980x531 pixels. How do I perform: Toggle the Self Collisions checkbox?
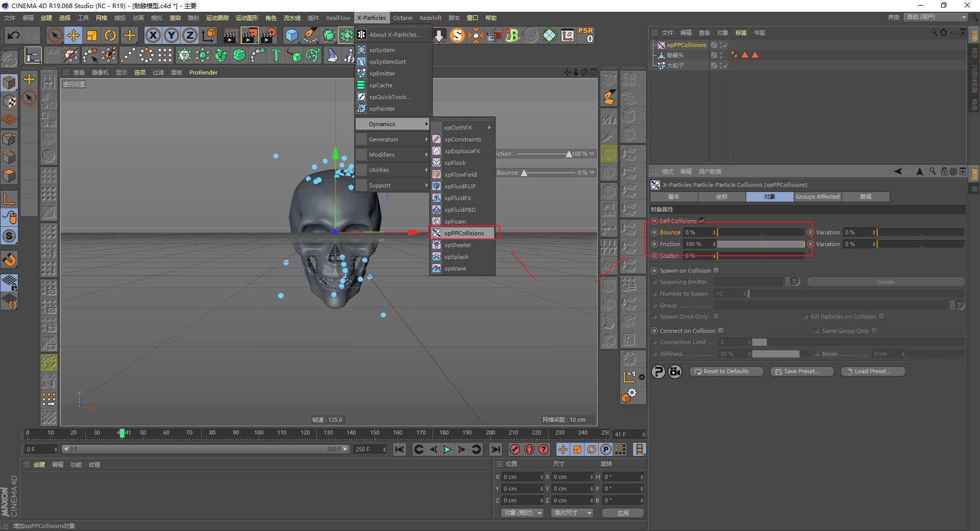[x=702, y=221]
